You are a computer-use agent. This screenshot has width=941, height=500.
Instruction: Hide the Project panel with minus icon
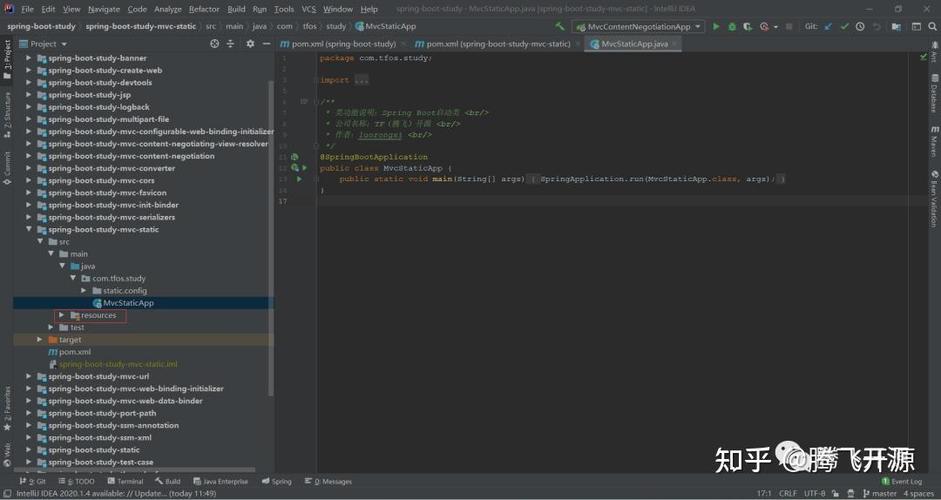tap(266, 44)
